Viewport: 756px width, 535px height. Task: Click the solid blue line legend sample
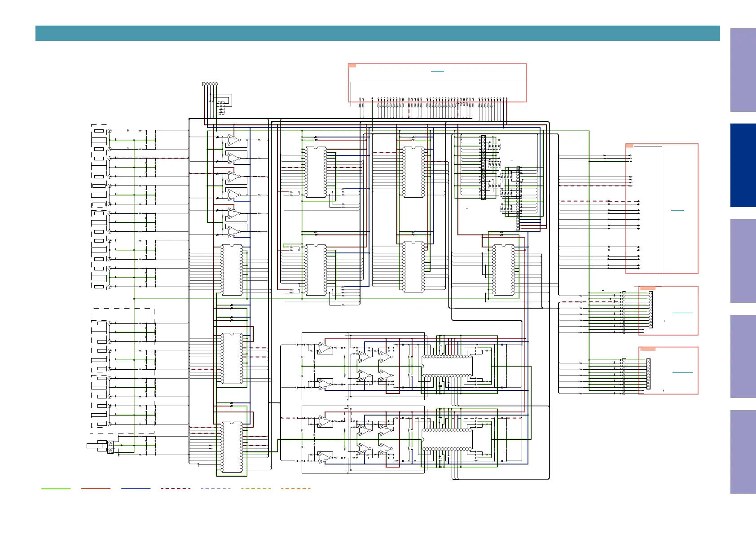[136, 489]
